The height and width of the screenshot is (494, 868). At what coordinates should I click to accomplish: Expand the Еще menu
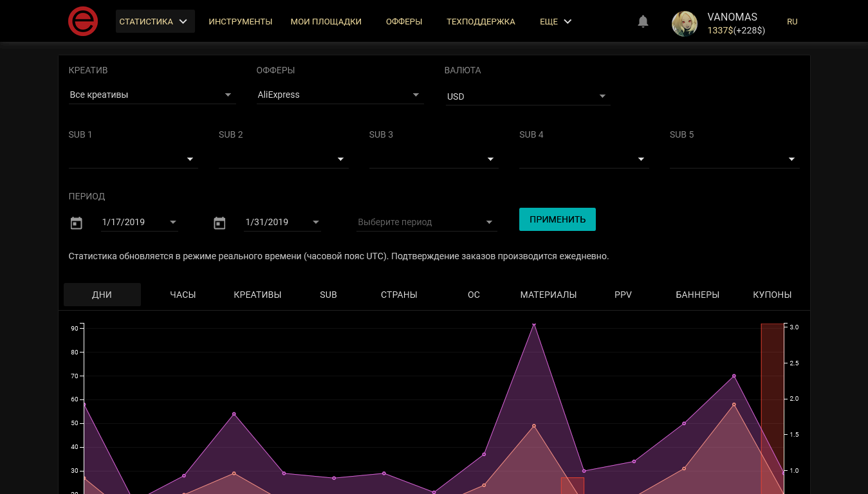(556, 21)
